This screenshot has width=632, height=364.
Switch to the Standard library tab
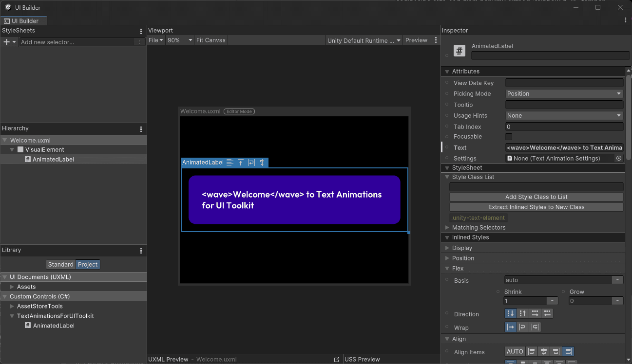click(60, 264)
